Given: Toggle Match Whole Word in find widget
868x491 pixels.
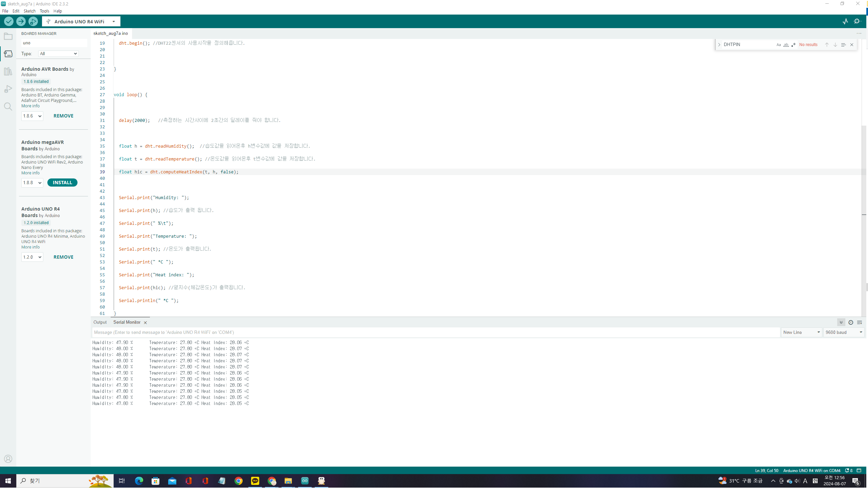Looking at the screenshot, I should tap(786, 45).
